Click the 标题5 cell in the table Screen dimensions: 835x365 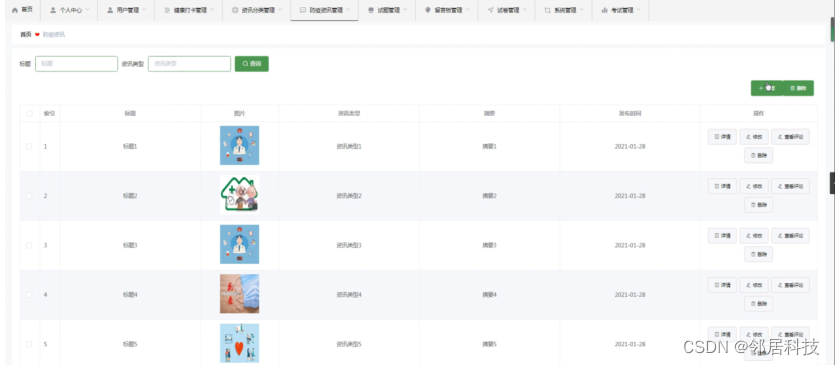(x=130, y=344)
